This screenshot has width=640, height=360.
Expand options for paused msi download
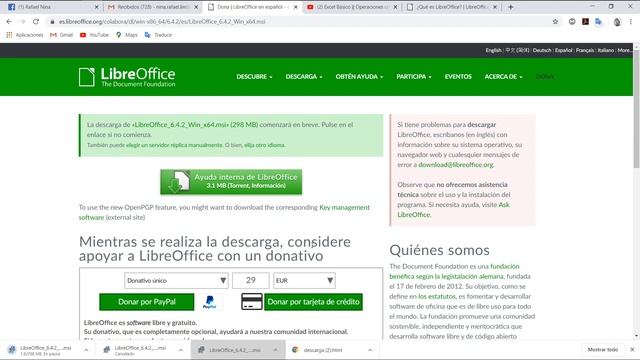(x=86, y=350)
